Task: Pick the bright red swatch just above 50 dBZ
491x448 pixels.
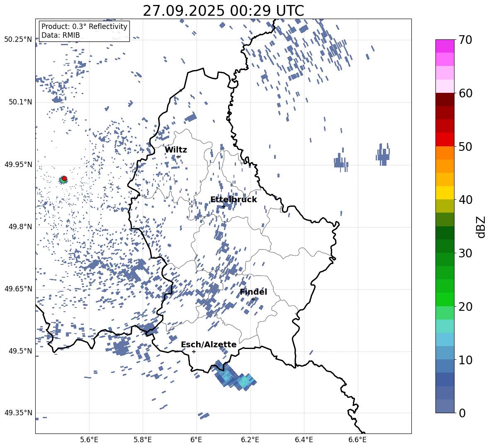Action: [x=445, y=139]
